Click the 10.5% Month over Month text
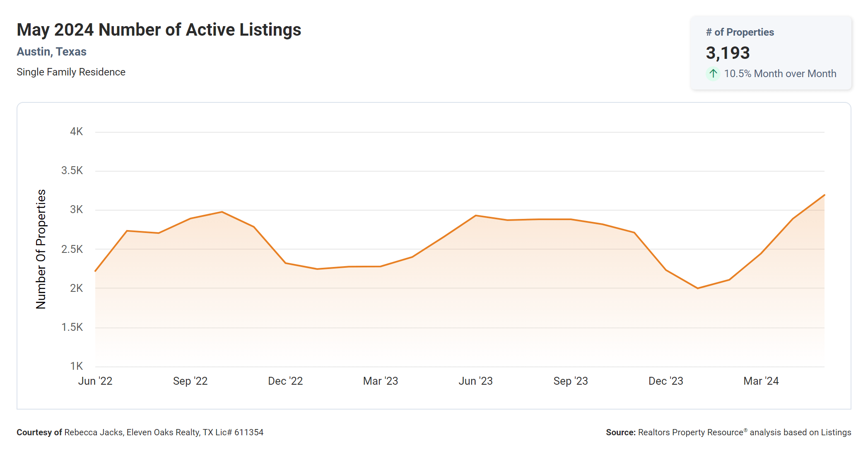868x456 pixels. click(x=780, y=74)
